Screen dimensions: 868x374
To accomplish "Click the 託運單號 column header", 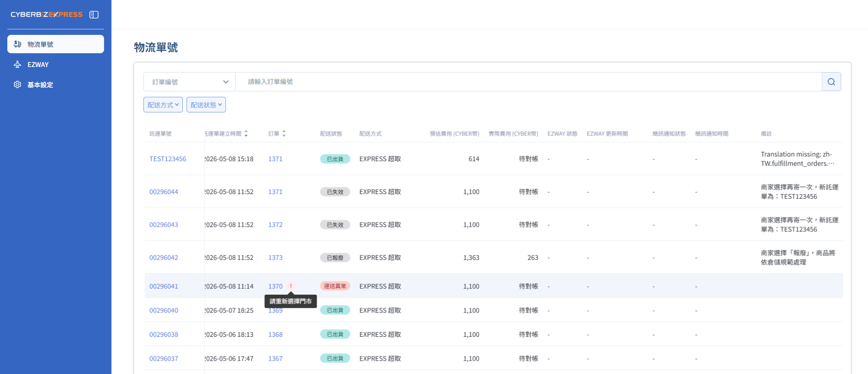I will click(160, 134).
